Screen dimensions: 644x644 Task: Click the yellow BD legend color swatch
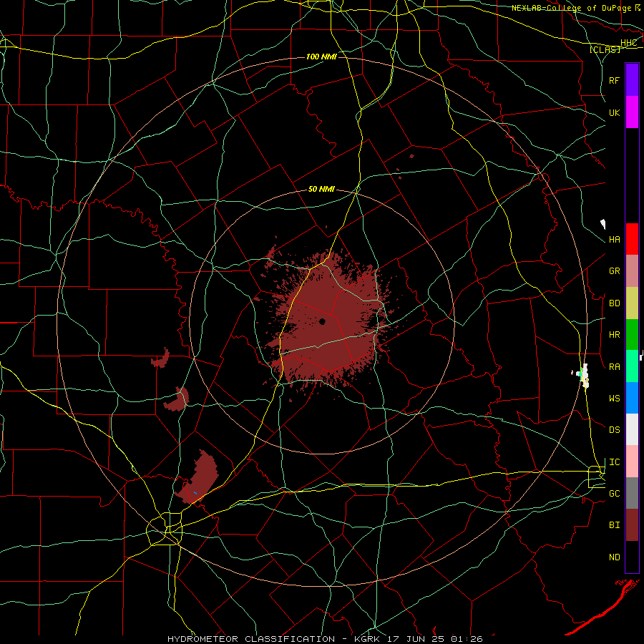(632, 303)
